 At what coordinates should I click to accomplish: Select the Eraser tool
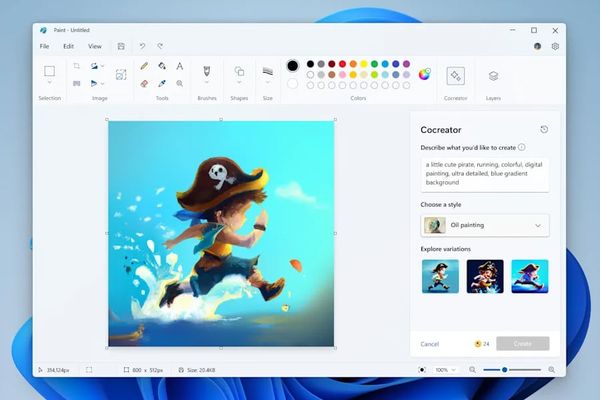coord(144,83)
